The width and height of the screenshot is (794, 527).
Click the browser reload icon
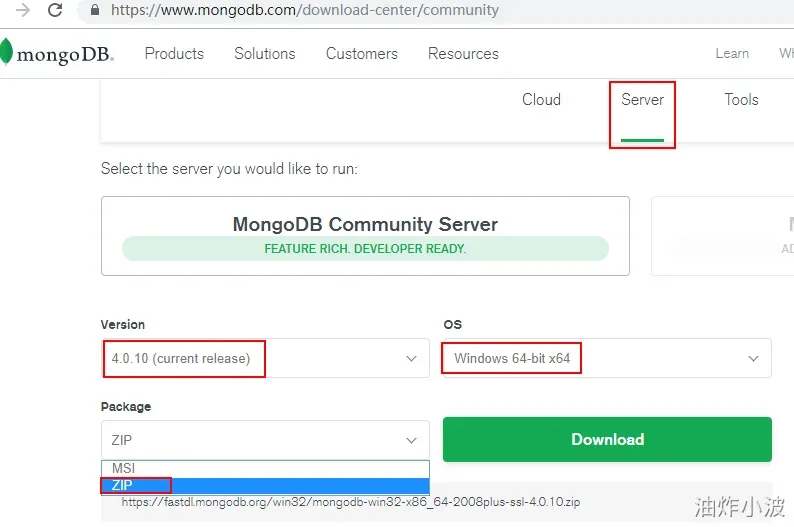coord(55,10)
